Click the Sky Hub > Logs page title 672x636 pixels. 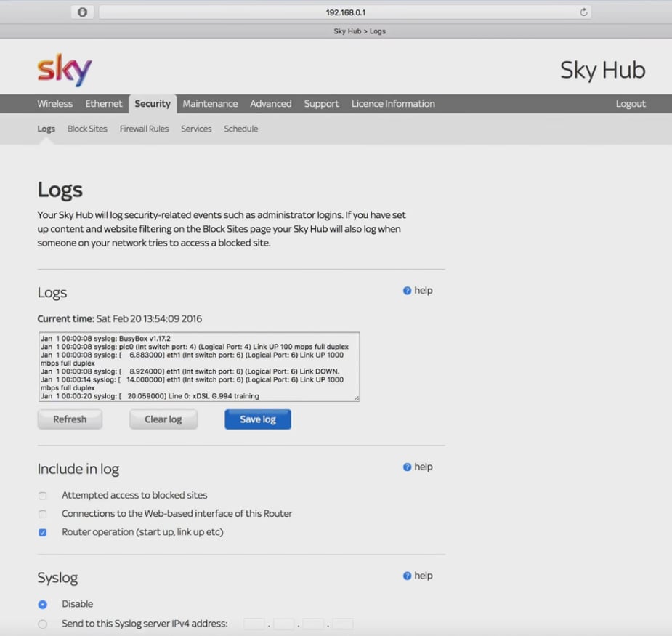click(x=360, y=31)
